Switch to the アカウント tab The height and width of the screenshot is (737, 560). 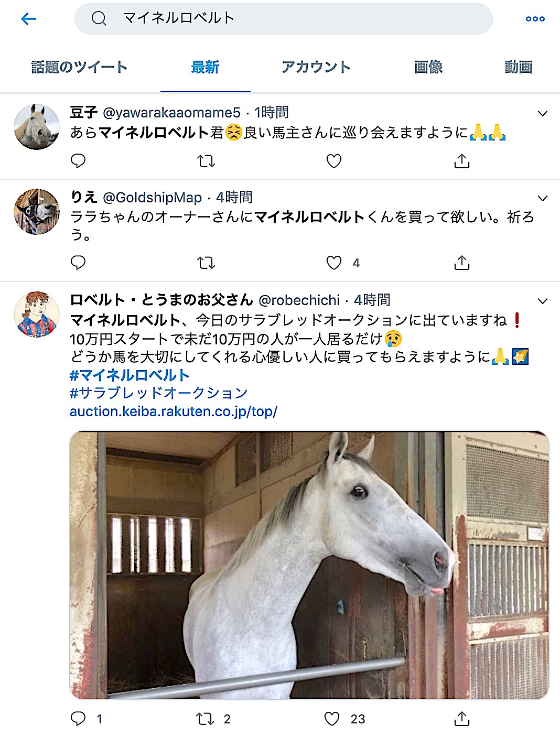316,67
